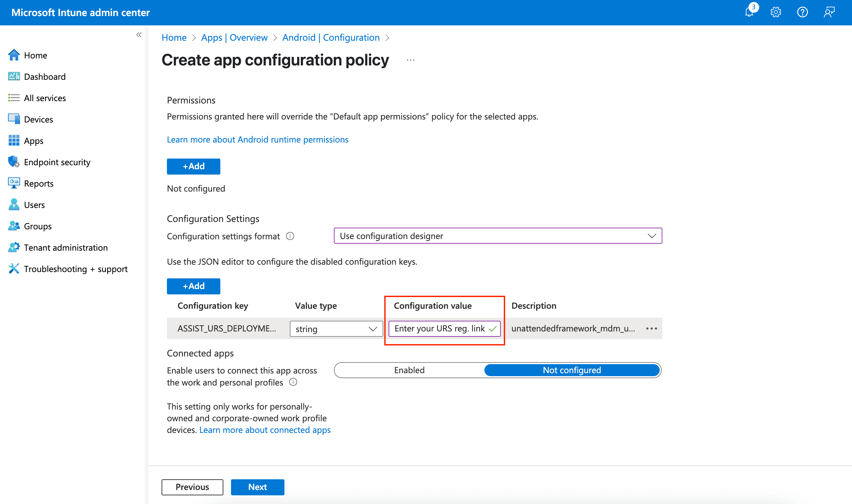852x504 pixels.
Task: Collapse the sidebar with double chevron
Action: click(x=139, y=35)
